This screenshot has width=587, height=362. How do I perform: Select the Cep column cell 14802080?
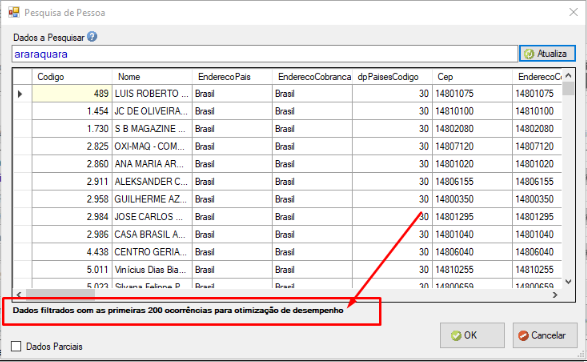473,129
